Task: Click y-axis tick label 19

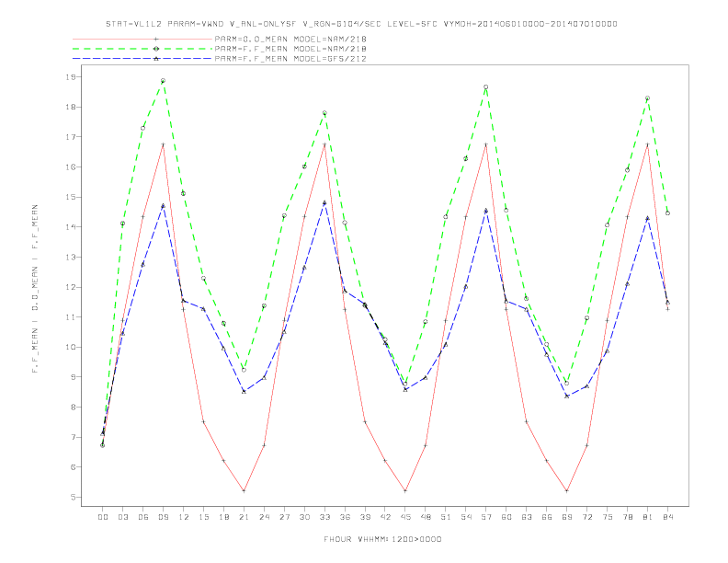Action: tap(70, 77)
